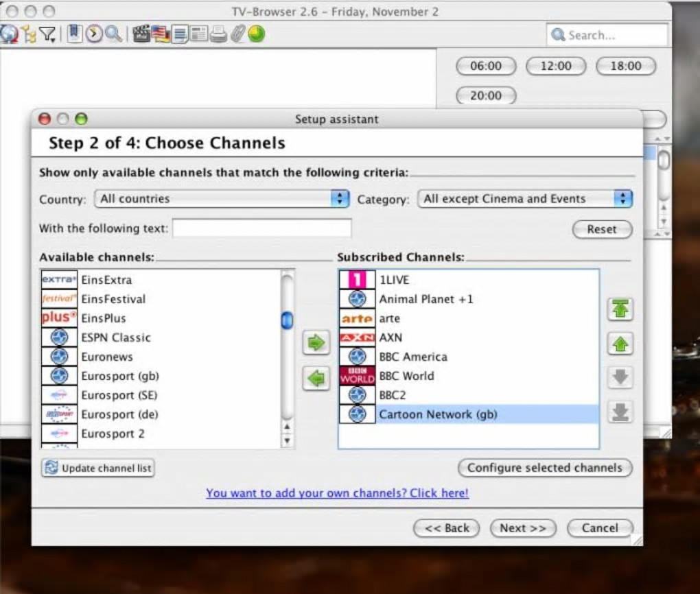Screen dimensions: 700x594
Task: Open the Category dropdown
Action: (x=525, y=199)
